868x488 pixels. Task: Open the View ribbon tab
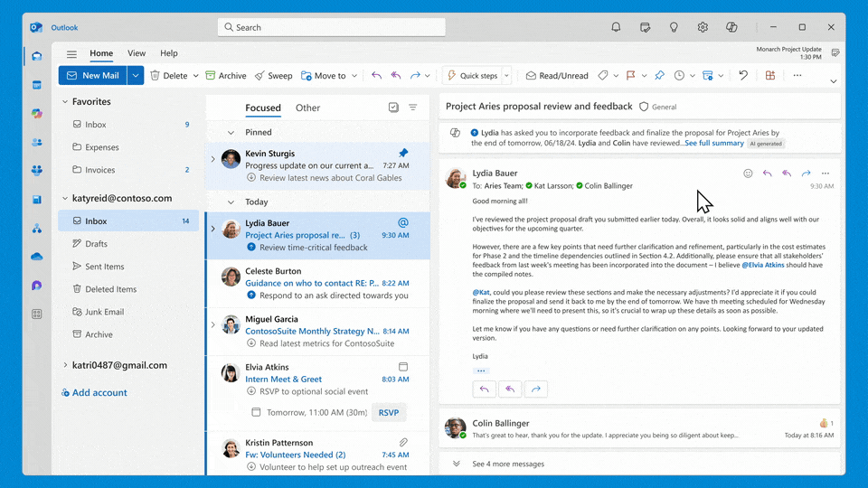(x=137, y=53)
